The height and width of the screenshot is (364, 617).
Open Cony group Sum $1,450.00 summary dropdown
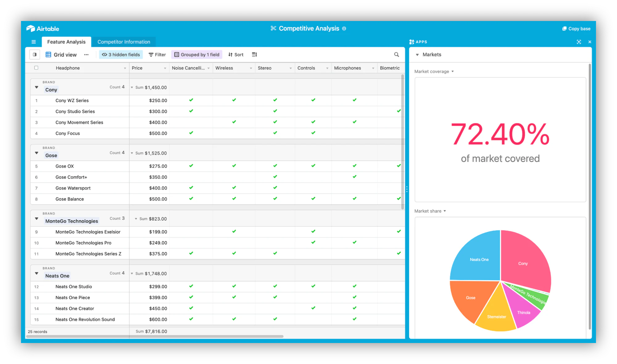click(x=148, y=88)
